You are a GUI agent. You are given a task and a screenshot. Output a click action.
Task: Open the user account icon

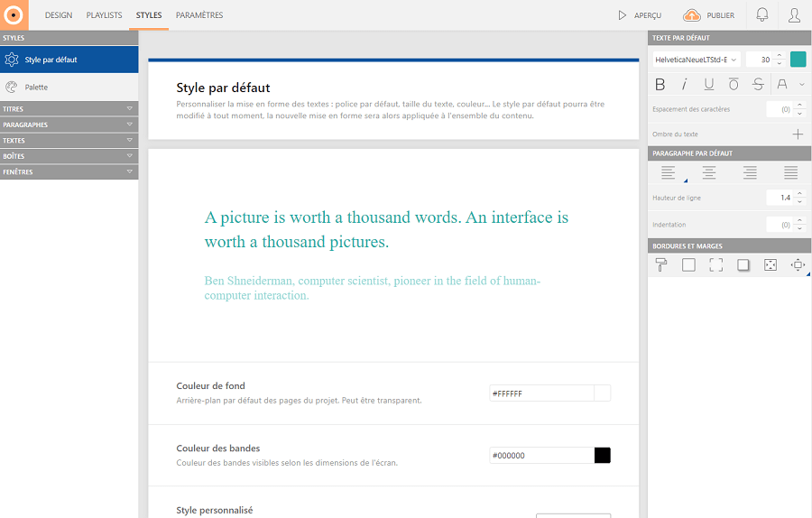point(794,15)
